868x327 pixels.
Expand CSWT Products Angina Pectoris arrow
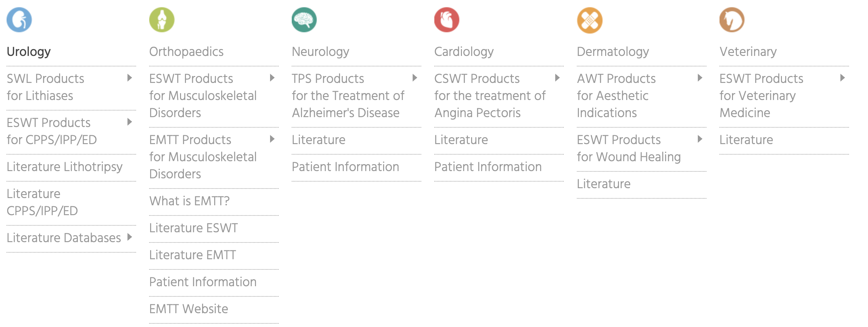click(557, 78)
